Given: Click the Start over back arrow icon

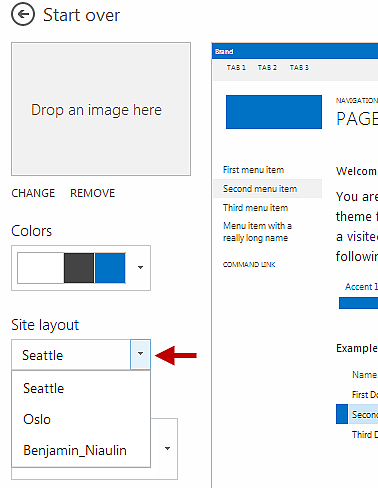Looking at the screenshot, I should (x=23, y=14).
